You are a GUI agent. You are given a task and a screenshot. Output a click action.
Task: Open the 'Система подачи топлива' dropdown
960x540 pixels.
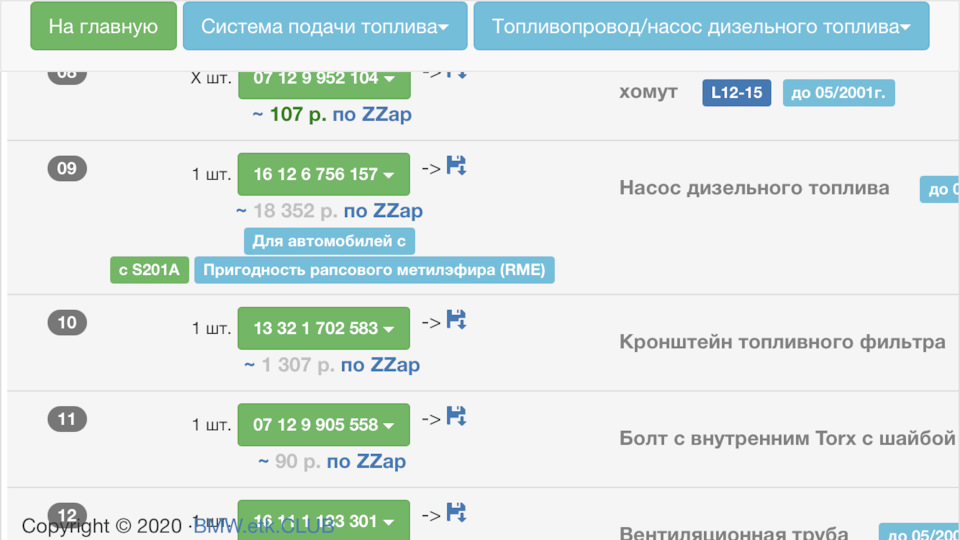[x=324, y=27]
